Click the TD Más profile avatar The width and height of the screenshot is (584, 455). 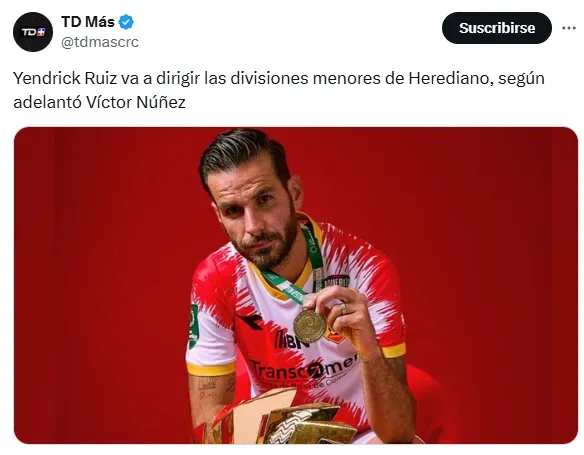click(33, 32)
